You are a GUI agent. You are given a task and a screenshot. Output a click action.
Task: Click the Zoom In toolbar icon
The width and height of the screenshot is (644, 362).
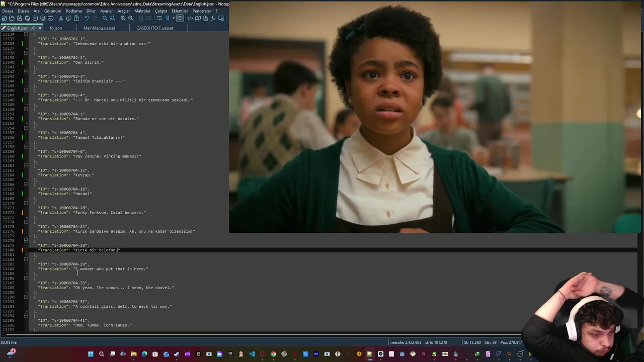point(123,18)
